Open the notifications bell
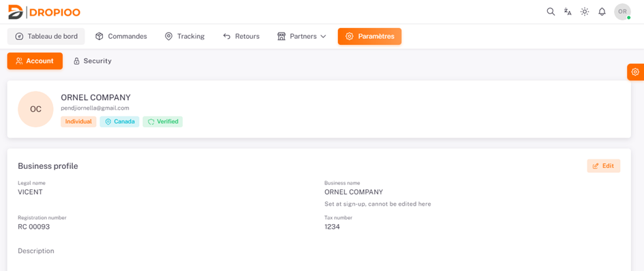This screenshot has height=271, width=644. pos(602,12)
